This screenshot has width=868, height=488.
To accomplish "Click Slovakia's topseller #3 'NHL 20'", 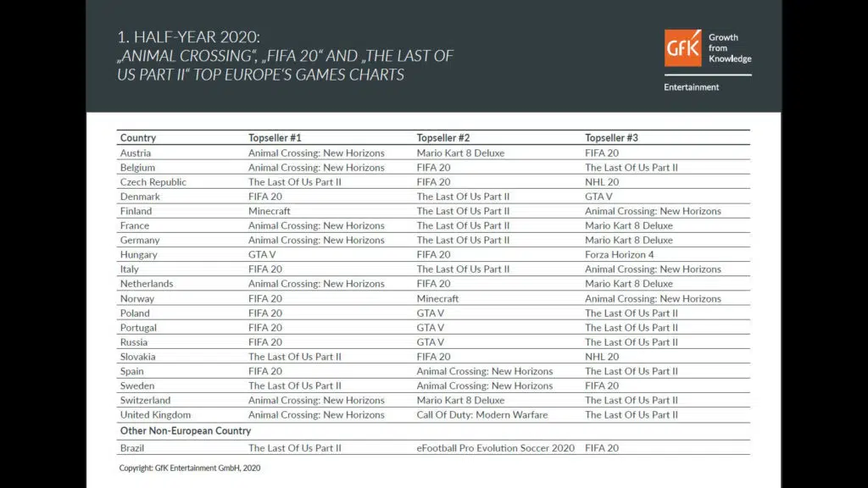I will 602,357.
